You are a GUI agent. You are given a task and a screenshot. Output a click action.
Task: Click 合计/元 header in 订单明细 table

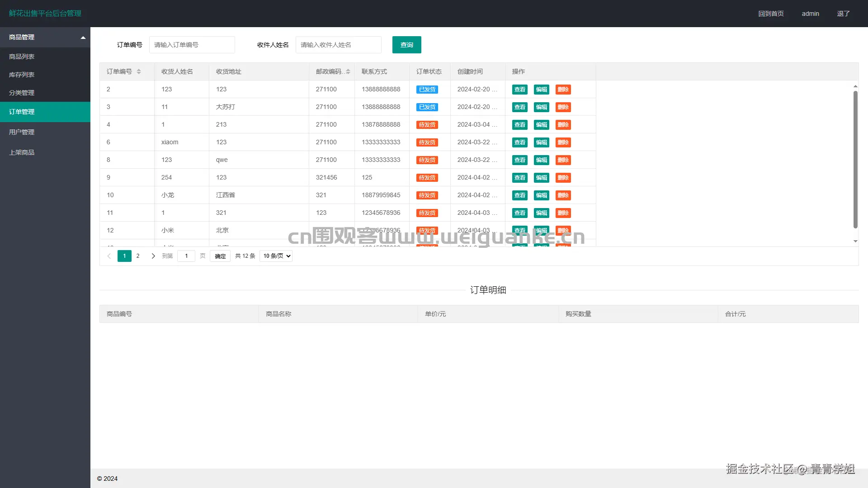[x=736, y=314]
